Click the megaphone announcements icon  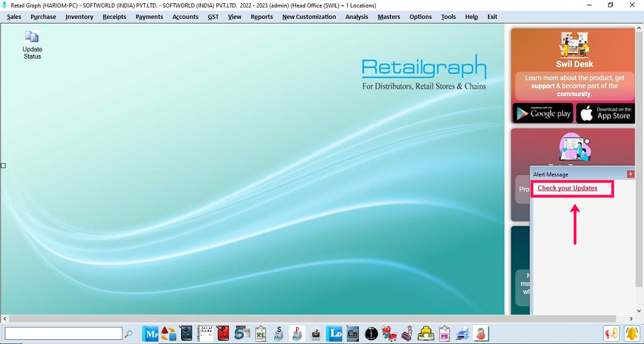click(611, 333)
